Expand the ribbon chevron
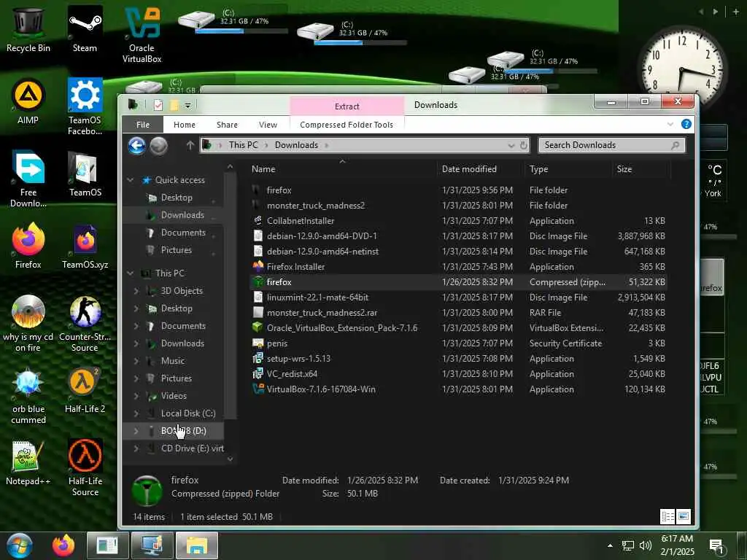This screenshot has width=747, height=560. [670, 124]
